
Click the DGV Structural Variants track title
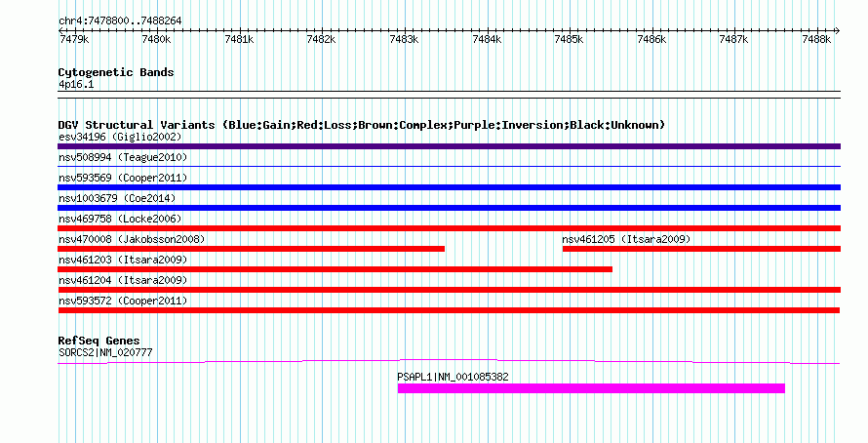click(x=362, y=125)
